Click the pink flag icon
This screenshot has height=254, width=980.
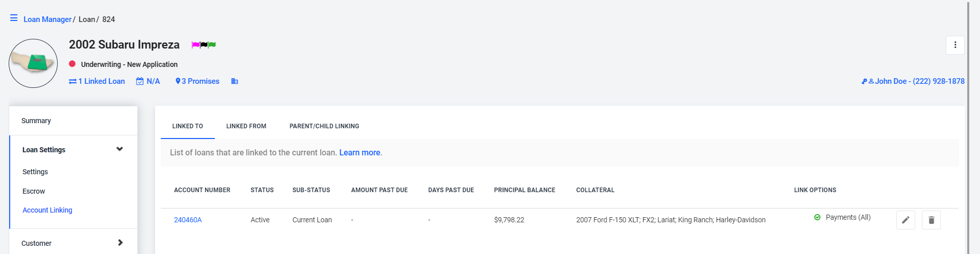195,45
